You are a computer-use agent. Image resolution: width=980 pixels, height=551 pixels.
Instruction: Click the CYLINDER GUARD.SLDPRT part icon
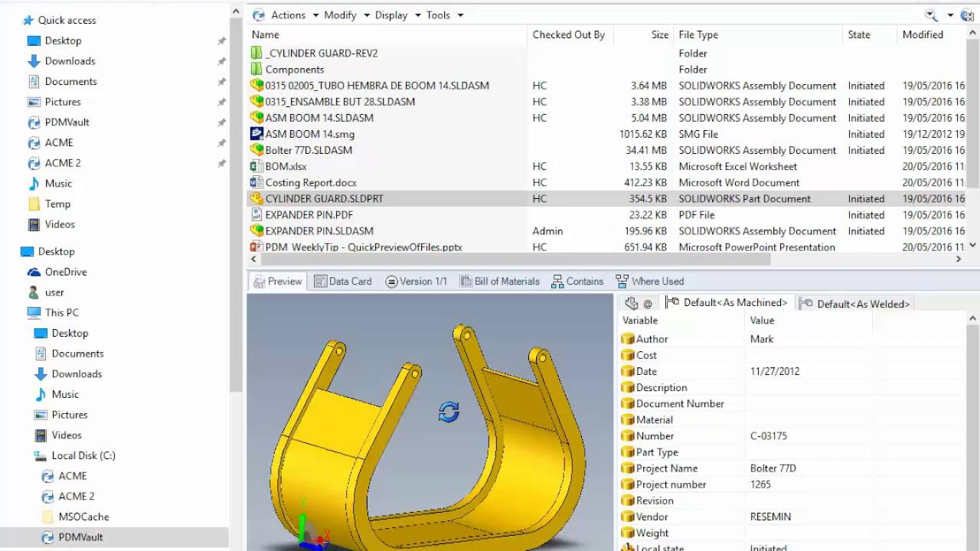[256, 198]
